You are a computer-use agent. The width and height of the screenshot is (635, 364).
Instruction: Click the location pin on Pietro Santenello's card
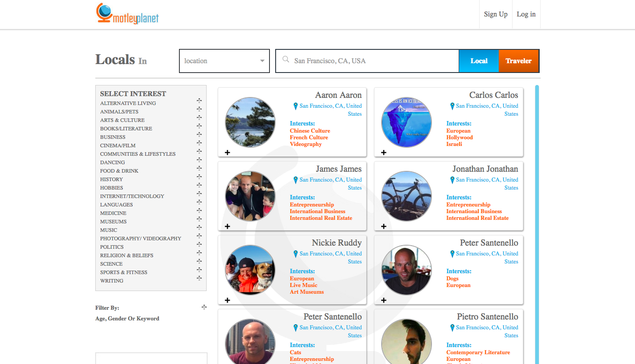coord(452,328)
